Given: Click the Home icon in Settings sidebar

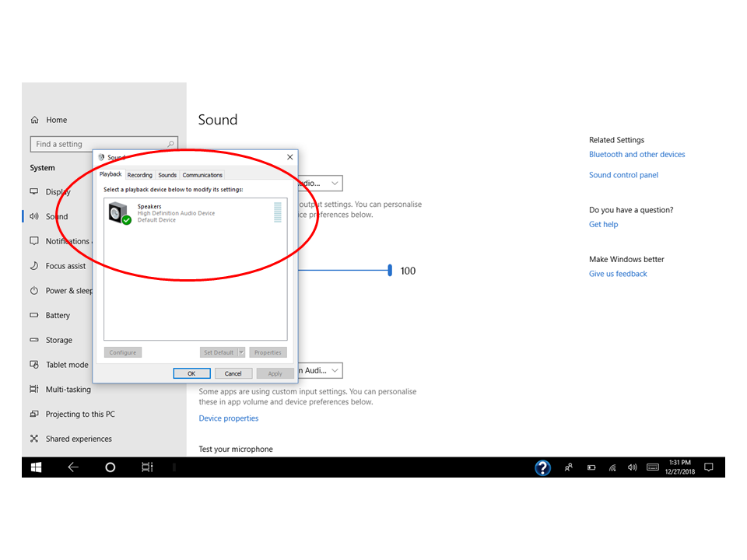Looking at the screenshot, I should point(35,120).
